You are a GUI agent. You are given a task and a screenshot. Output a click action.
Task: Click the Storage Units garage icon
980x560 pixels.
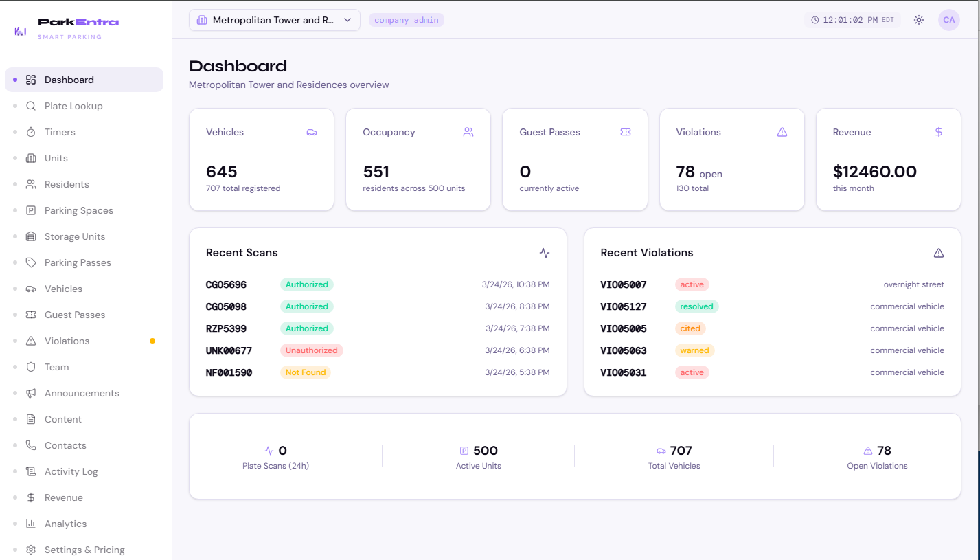(x=31, y=236)
